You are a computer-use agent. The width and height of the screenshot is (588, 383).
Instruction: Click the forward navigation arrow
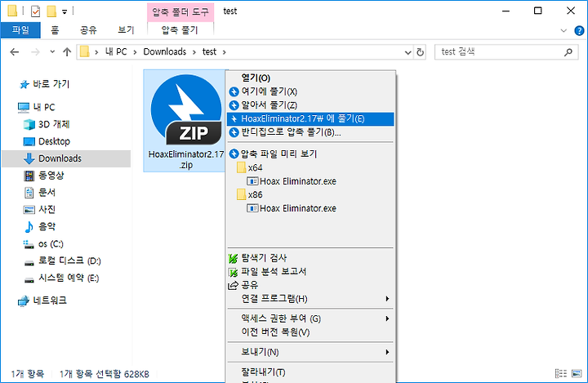[x=35, y=51]
